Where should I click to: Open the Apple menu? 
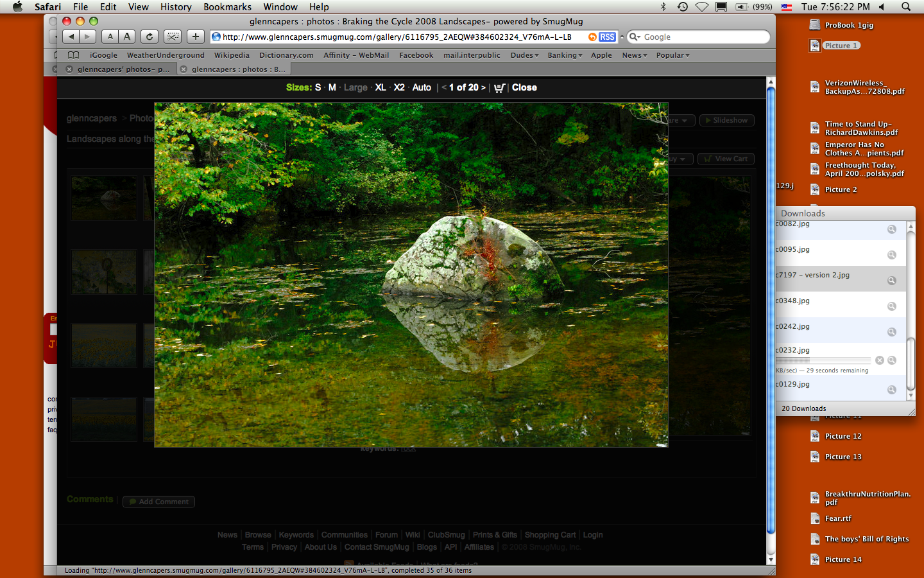(17, 6)
